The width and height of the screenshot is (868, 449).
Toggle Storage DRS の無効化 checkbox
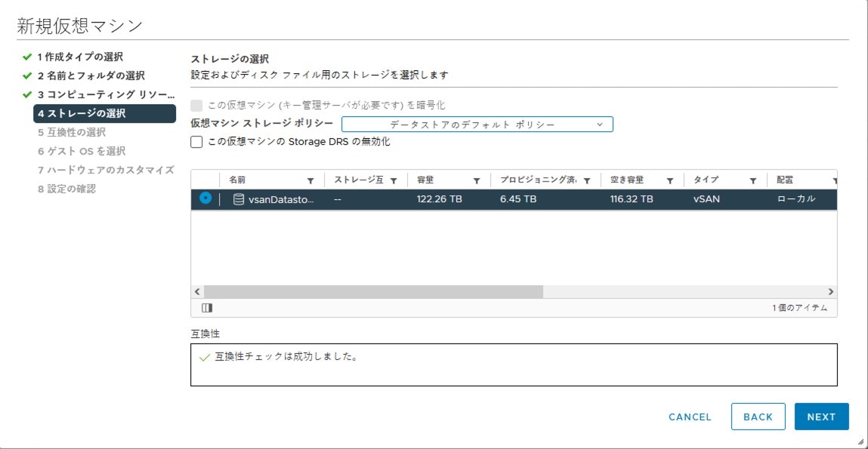point(196,142)
